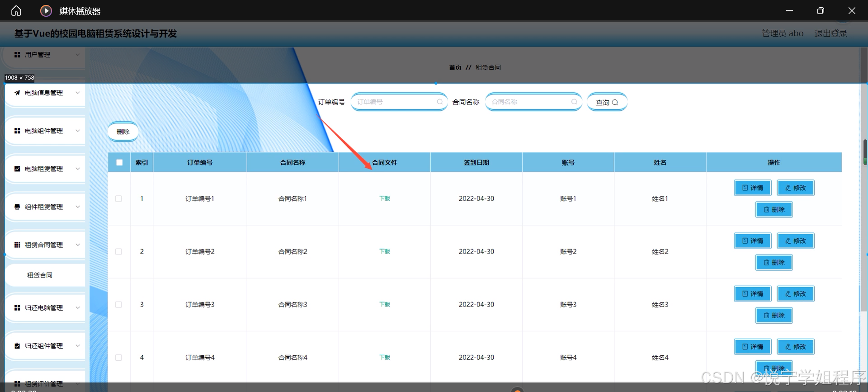Screen dimensions: 868x392
Task: Open 电脑组件管理 sidebar menu
Action: [45, 131]
